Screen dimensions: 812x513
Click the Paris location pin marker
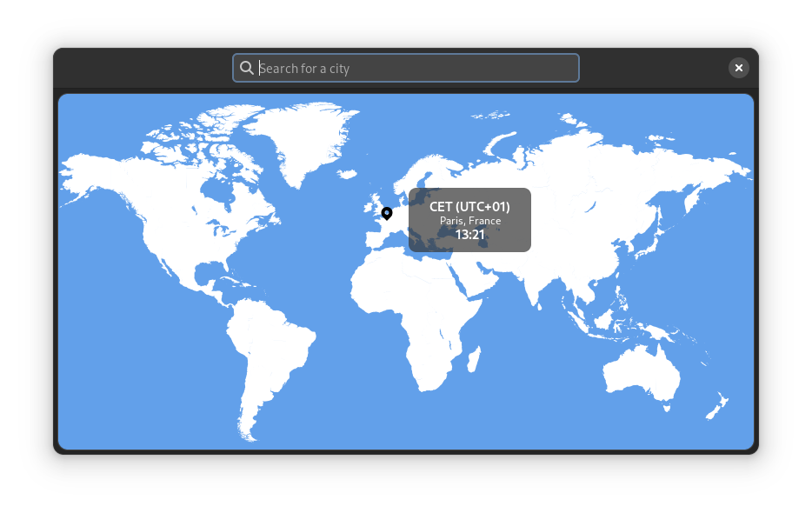pos(387,213)
